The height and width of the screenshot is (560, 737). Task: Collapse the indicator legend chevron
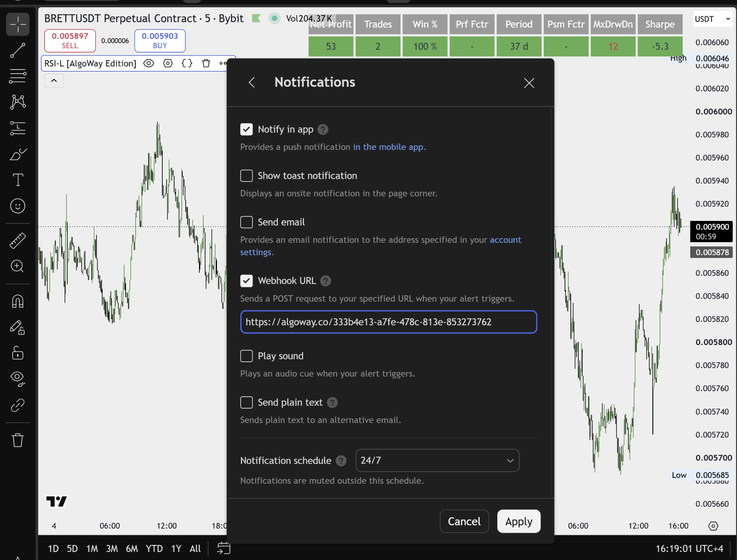[54, 80]
